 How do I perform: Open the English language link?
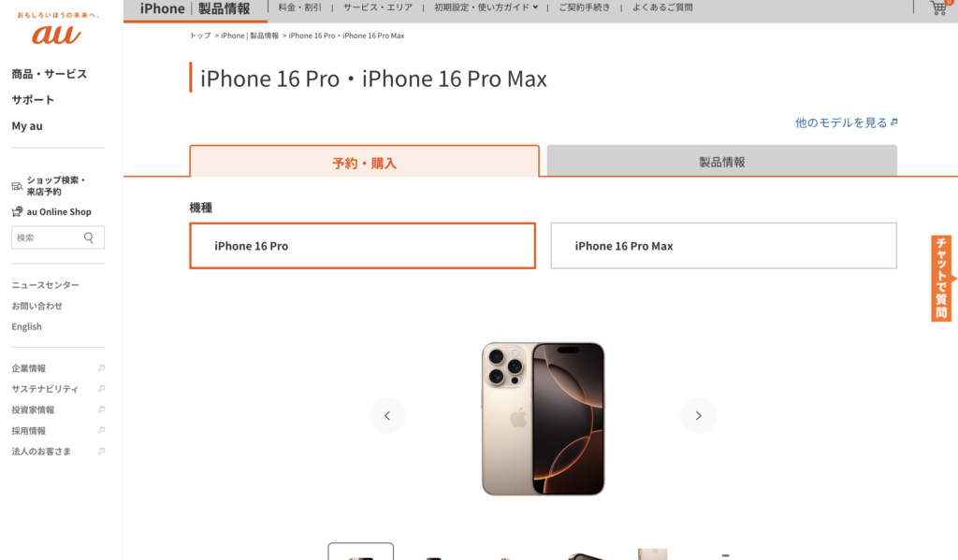click(x=27, y=326)
